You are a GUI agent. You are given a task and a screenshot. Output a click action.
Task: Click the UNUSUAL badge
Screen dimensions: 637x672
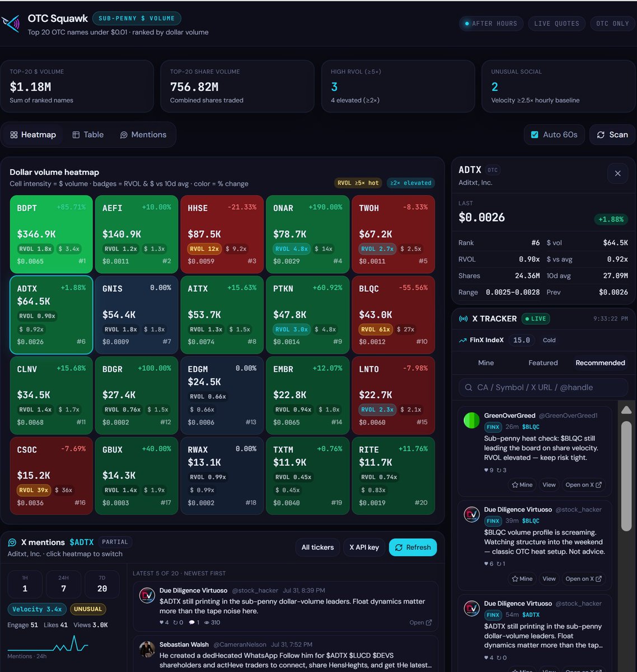88,609
